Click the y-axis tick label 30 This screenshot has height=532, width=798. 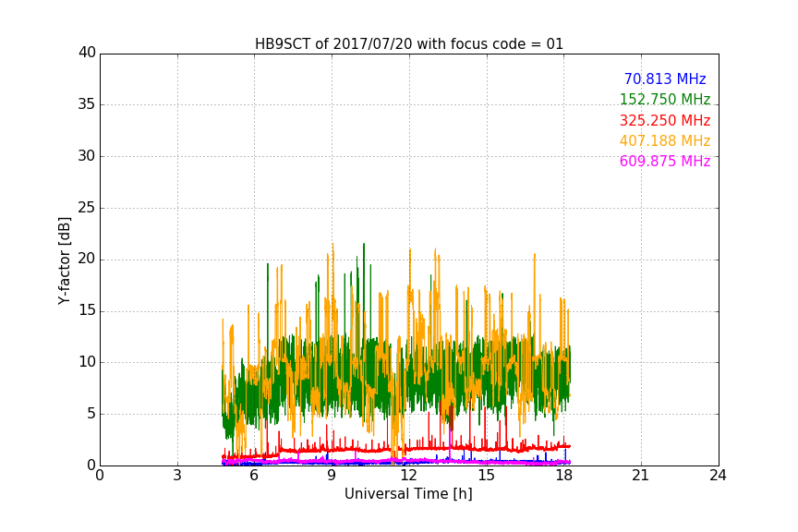87,156
